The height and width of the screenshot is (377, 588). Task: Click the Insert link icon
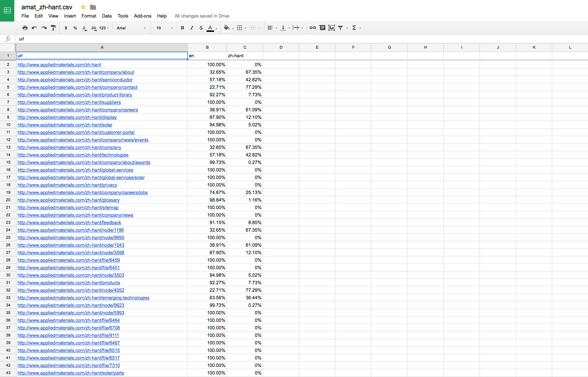(313, 28)
